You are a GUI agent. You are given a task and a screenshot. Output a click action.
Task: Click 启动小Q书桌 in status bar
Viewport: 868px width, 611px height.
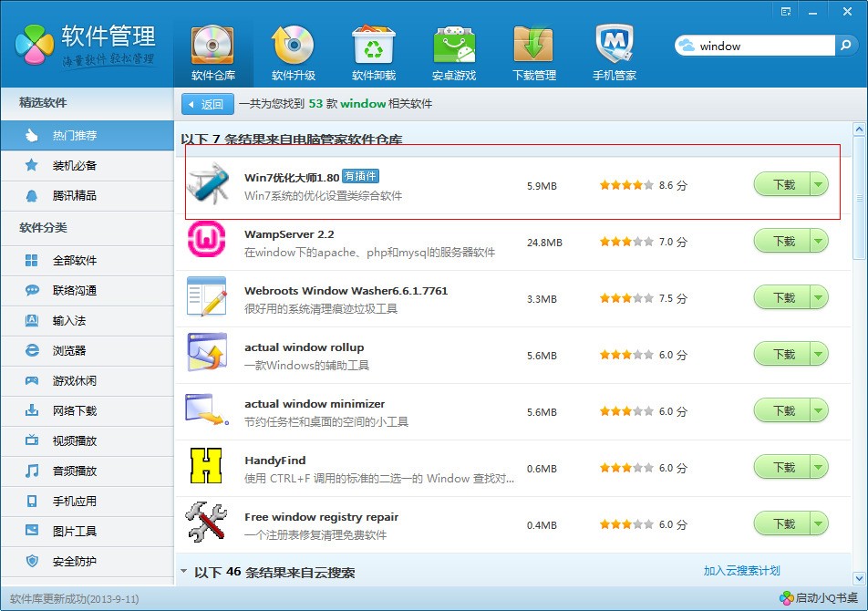point(818,597)
